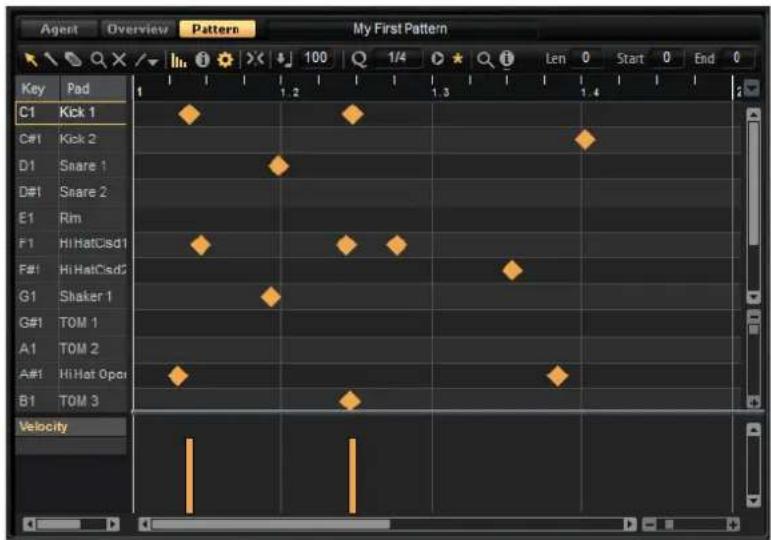
Task: Select the Snare 1 note diamond
Action: click(x=278, y=166)
